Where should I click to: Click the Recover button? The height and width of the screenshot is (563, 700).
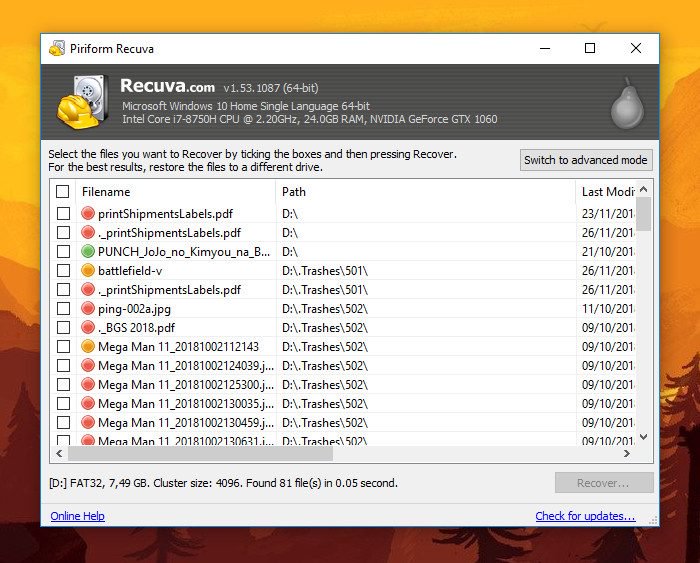604,483
